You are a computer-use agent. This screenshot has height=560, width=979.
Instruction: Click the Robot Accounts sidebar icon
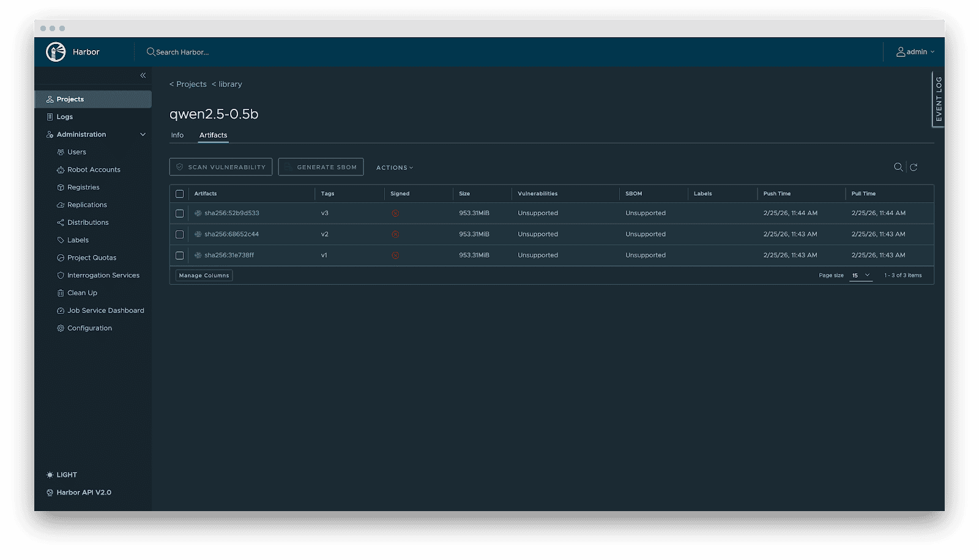[x=60, y=169]
